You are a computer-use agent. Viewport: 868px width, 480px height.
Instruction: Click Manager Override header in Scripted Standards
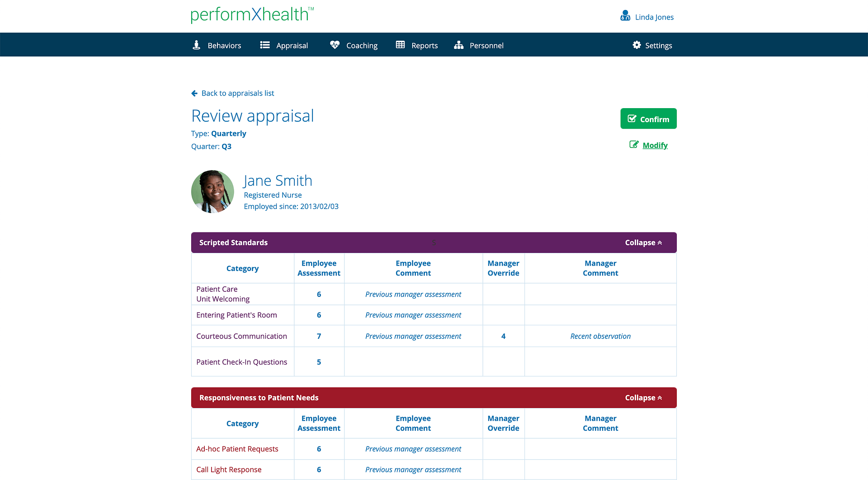pyautogui.click(x=503, y=268)
